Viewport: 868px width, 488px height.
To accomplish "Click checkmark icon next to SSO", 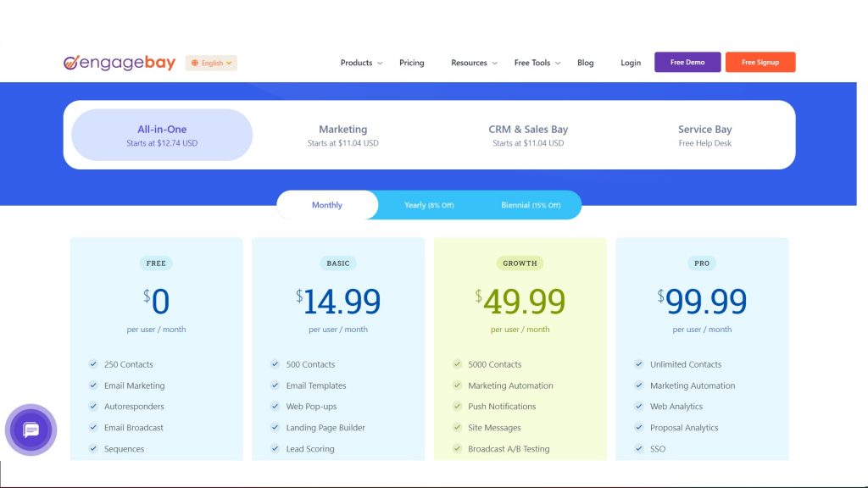I will coord(639,449).
